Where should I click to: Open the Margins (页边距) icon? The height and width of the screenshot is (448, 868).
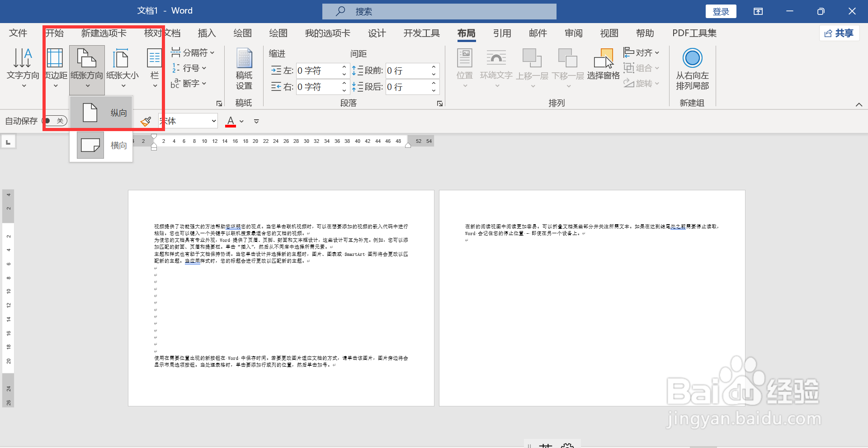coord(56,68)
